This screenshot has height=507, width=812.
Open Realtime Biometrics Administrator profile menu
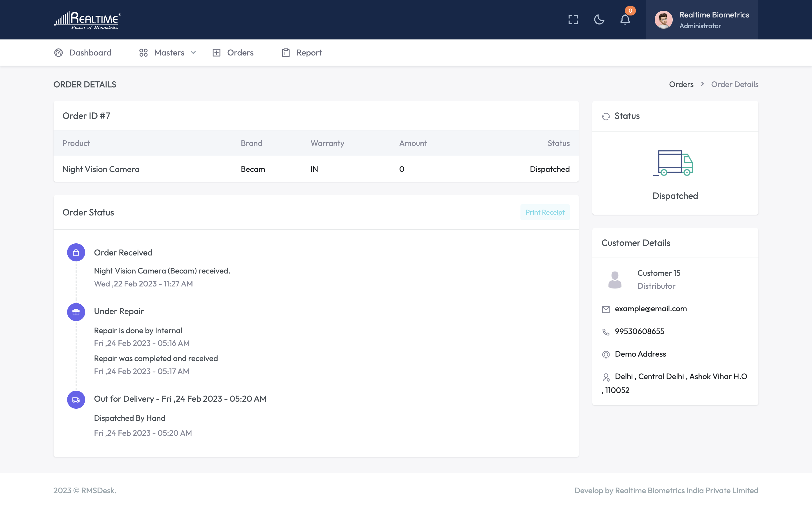pyautogui.click(x=713, y=20)
